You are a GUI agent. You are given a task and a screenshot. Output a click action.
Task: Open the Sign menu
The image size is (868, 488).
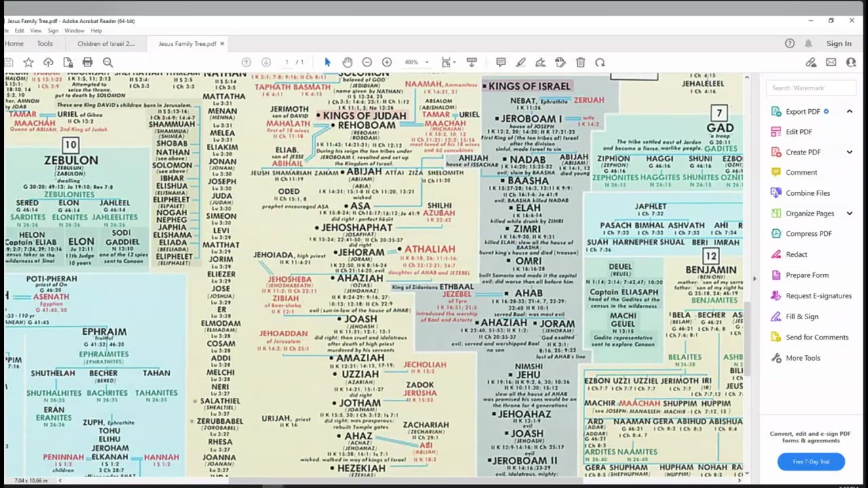(x=53, y=30)
